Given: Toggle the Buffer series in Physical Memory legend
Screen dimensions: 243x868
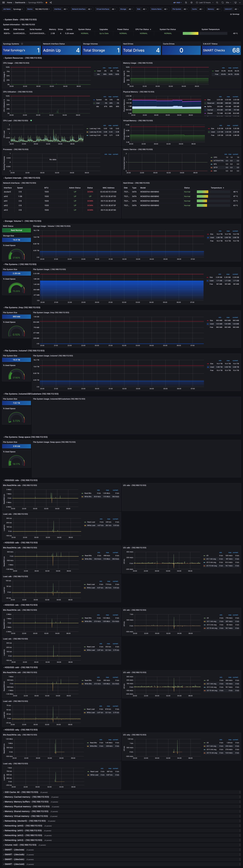Looking at the screenshot, I should click(x=210, y=107).
